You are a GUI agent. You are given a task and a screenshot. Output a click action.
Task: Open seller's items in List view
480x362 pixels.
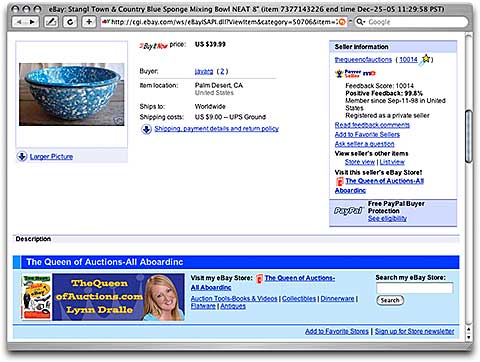(392, 162)
